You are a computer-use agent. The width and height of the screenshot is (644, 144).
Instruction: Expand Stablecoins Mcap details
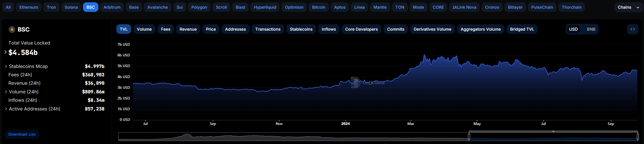(x=6, y=66)
